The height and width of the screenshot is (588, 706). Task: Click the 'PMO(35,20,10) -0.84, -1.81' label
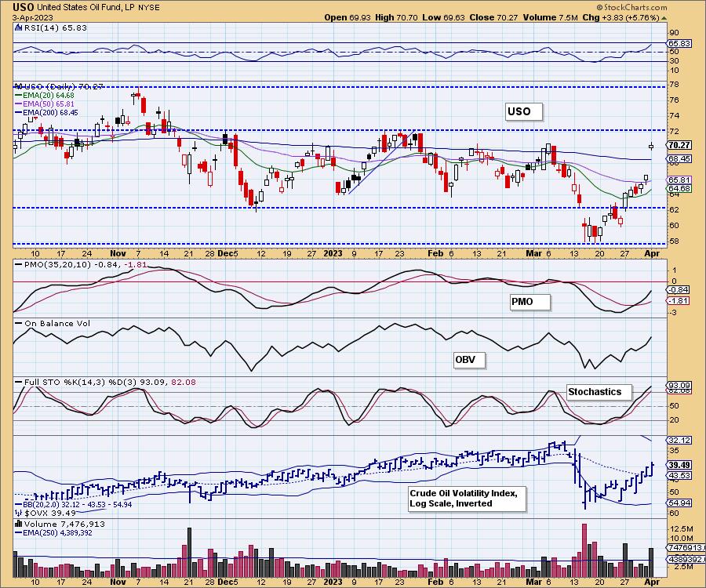81,264
